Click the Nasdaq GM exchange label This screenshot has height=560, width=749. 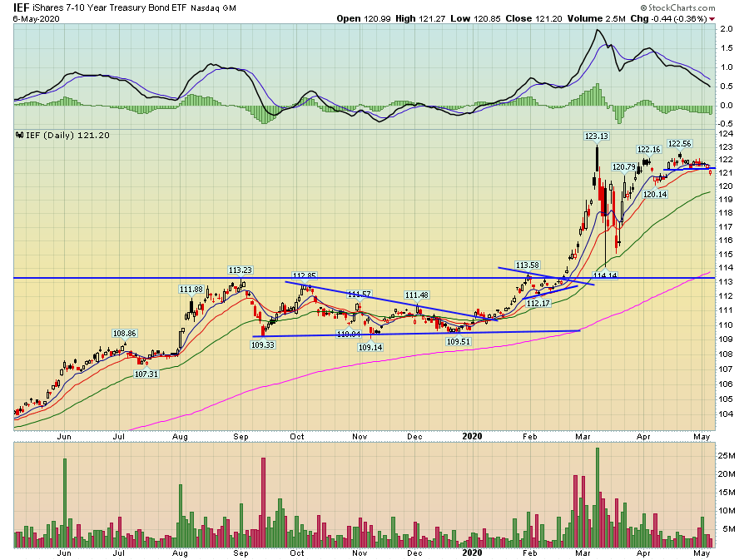(213, 8)
